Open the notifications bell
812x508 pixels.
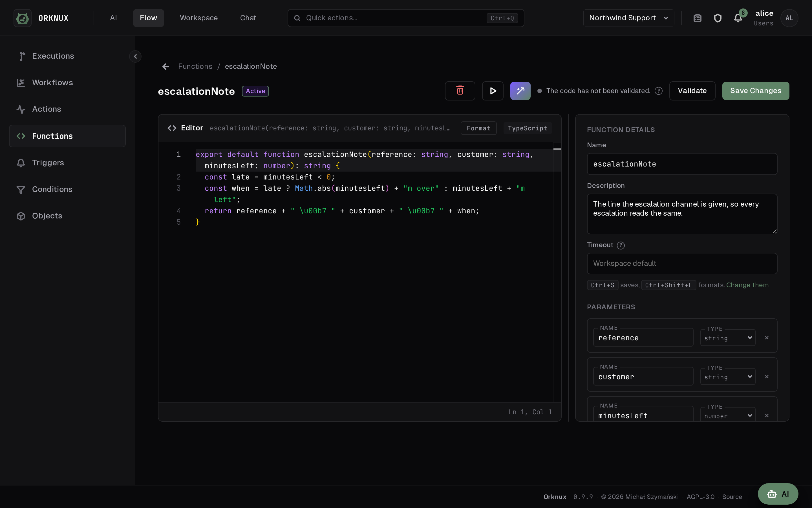click(738, 18)
